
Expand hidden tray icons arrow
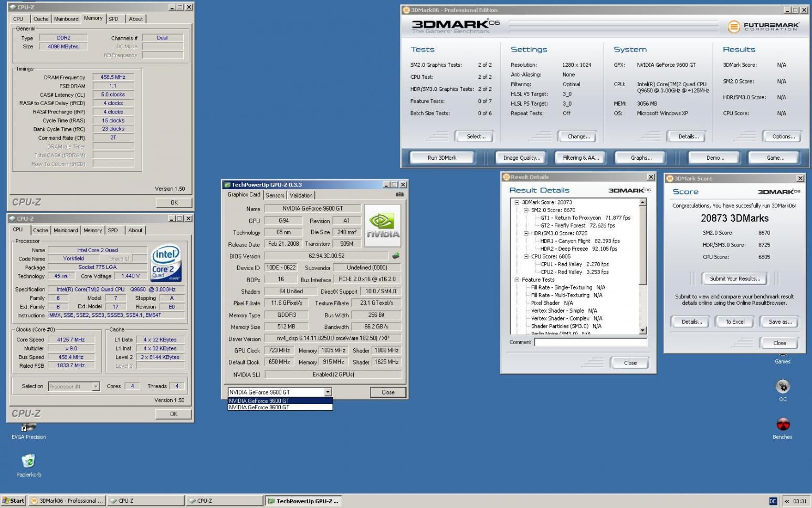coord(786,501)
